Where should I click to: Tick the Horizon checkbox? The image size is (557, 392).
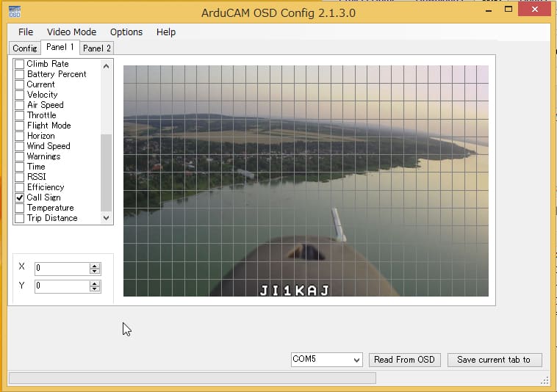20,136
